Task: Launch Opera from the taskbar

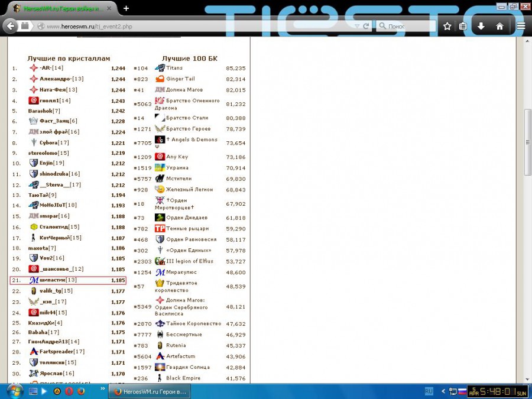Action: coord(69,391)
